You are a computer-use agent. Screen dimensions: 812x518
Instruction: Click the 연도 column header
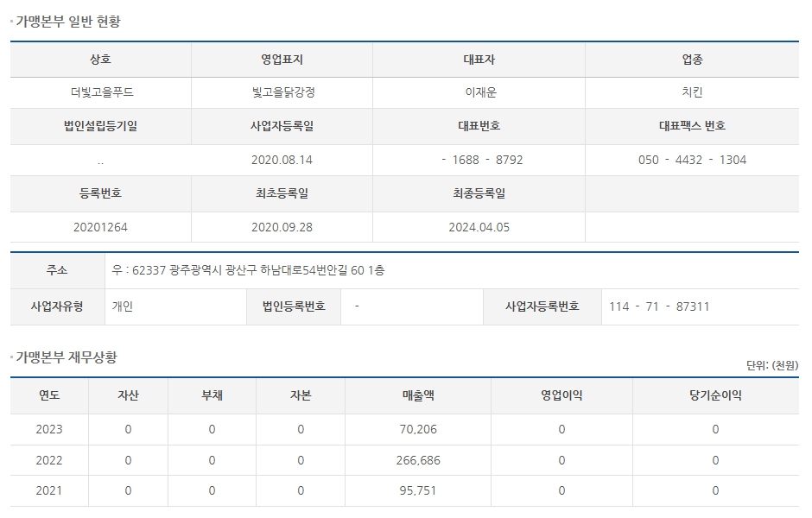point(49,396)
